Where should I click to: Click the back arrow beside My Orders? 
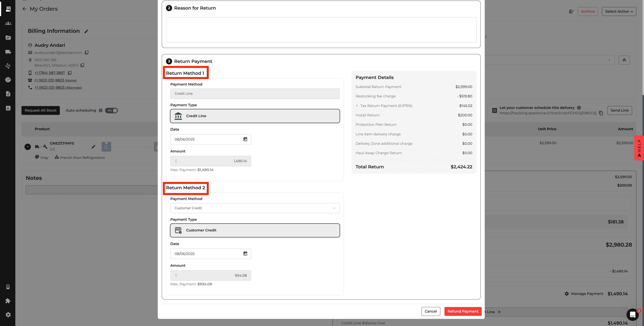(25, 9)
